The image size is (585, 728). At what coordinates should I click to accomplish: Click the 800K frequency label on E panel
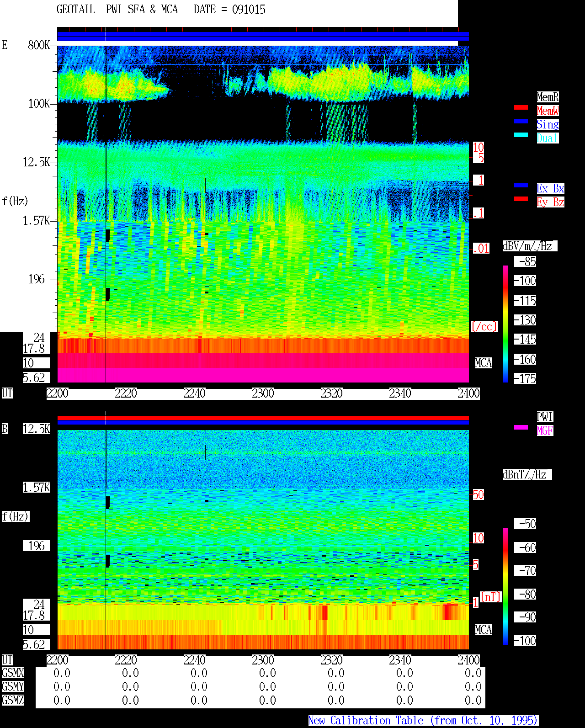tap(39, 45)
